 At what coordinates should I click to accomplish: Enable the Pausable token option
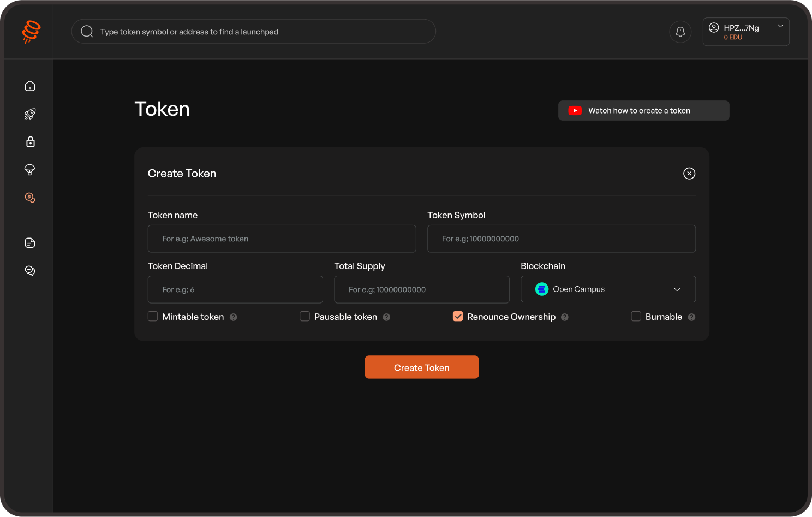click(304, 316)
